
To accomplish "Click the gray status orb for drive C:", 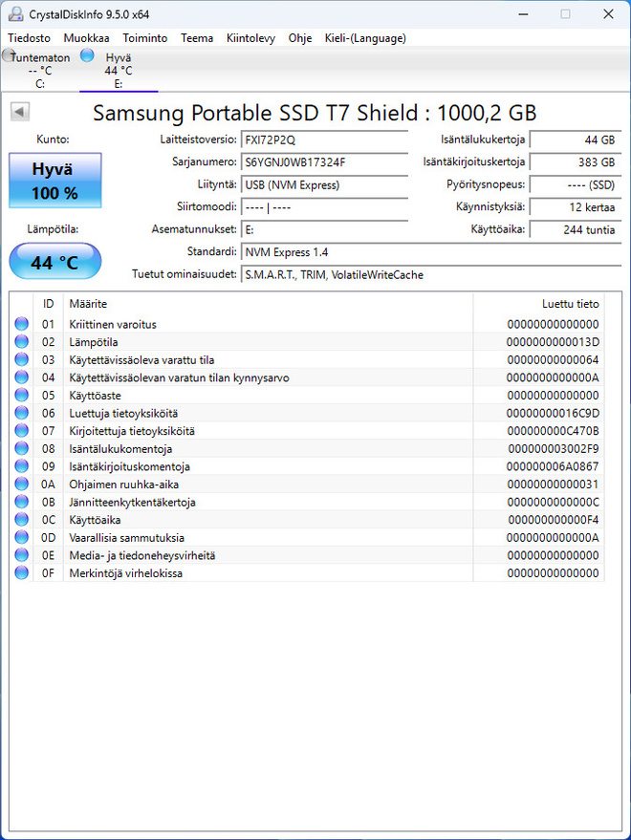I will 9,55.
